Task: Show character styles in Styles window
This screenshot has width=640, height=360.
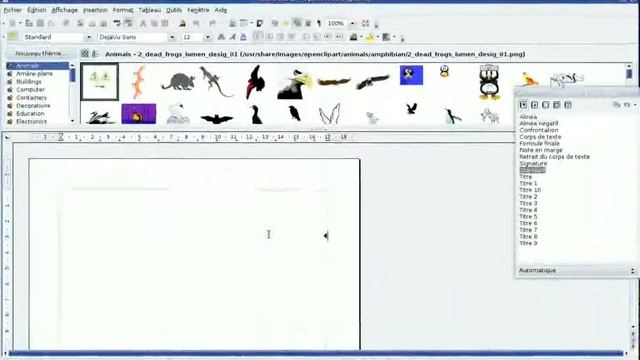Action: [534, 105]
